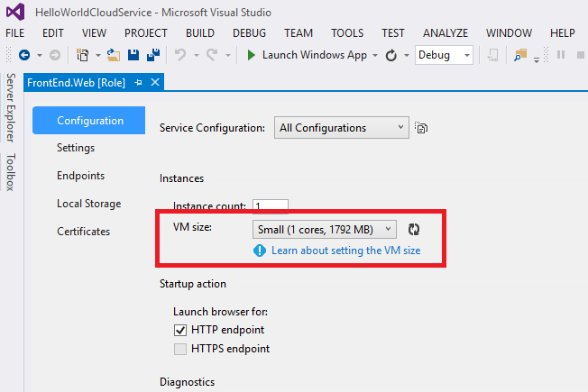Click the Open File folder icon

113,55
